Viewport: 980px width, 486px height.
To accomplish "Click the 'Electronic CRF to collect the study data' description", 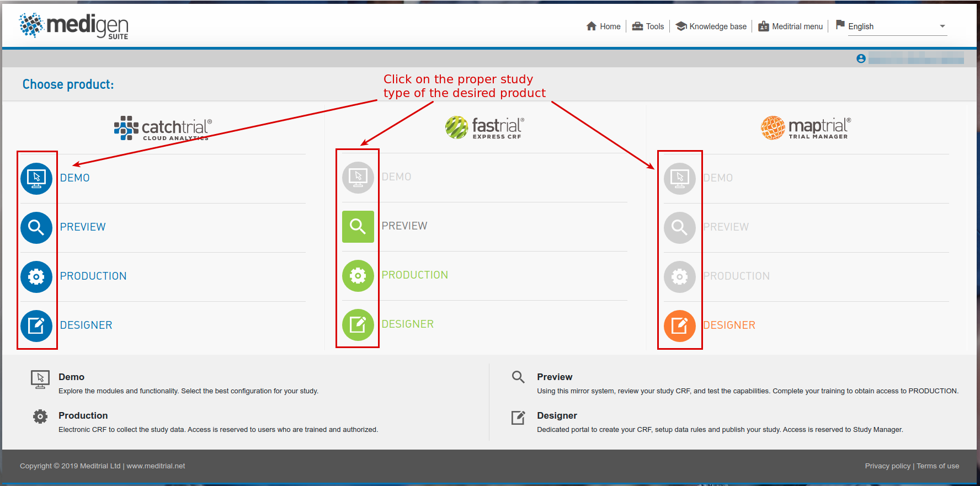I will pyautogui.click(x=219, y=430).
